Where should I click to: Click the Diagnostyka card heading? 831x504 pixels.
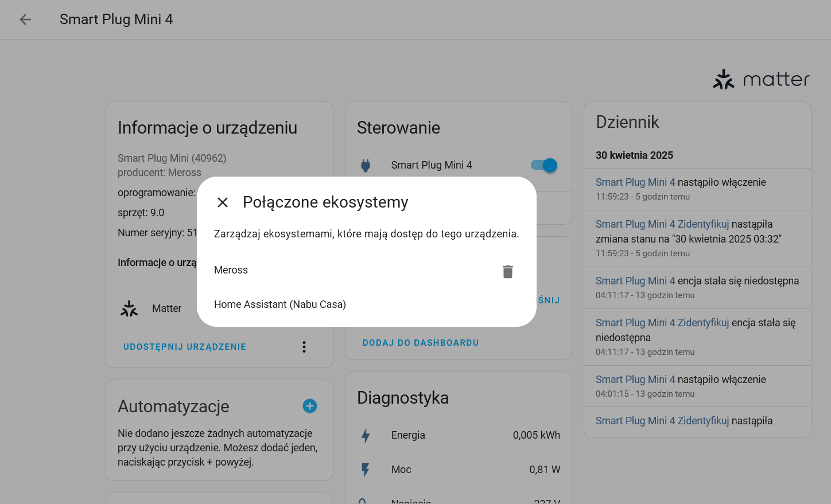click(403, 398)
